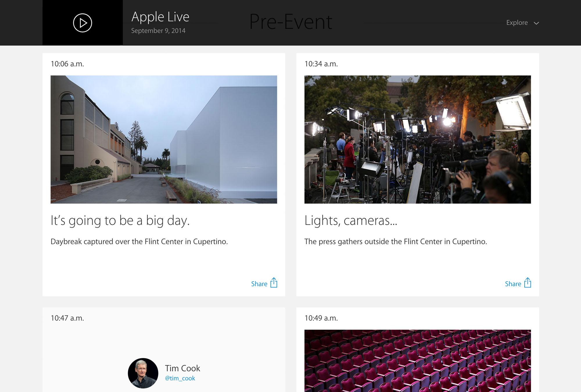Open the red auditorium seats photo

(x=417, y=361)
